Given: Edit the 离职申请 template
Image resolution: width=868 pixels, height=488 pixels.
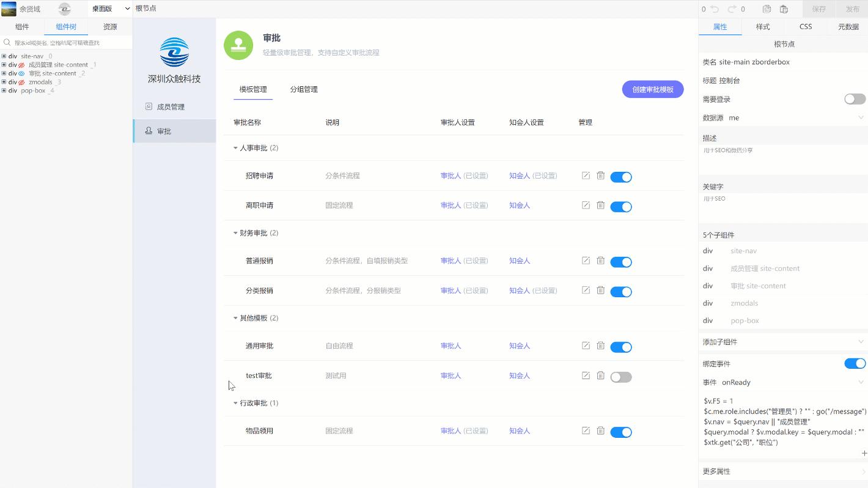Looking at the screenshot, I should click(586, 205).
